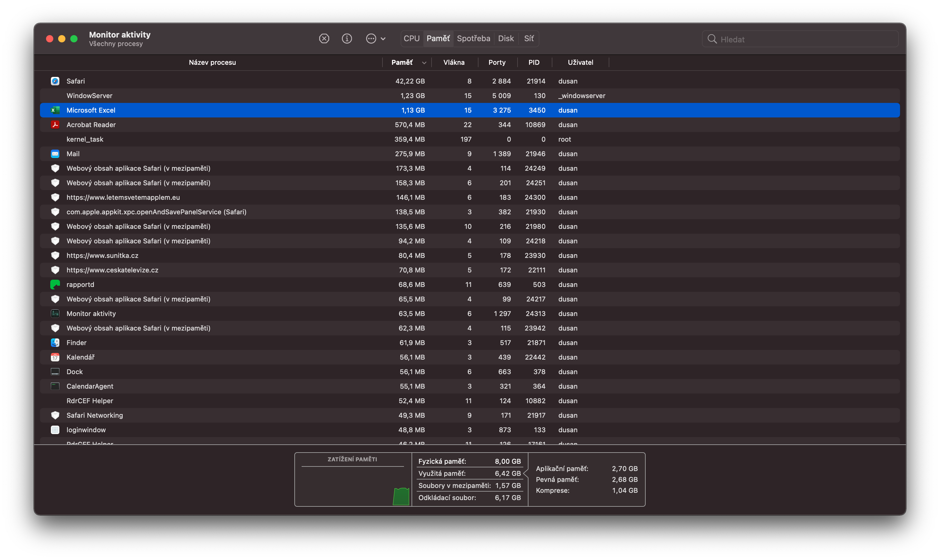The width and height of the screenshot is (940, 560).
Task: Click the Safari app icon in process list
Action: (55, 81)
